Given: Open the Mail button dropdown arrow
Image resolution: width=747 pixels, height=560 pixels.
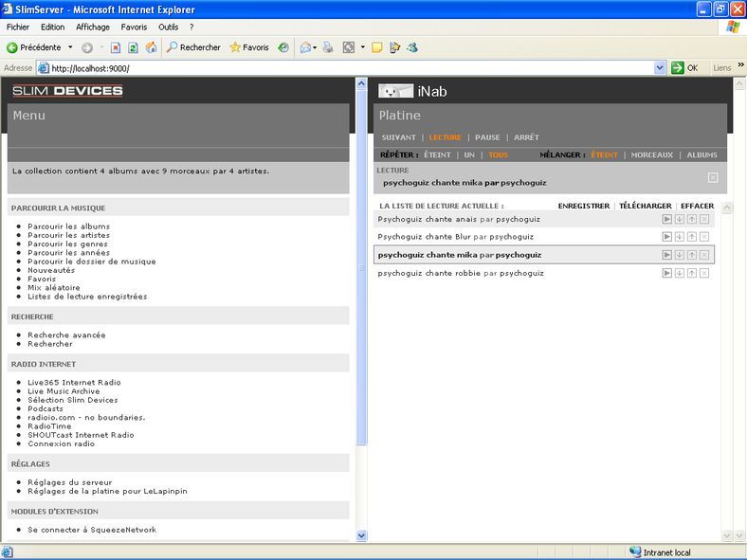Looking at the screenshot, I should click(x=315, y=47).
